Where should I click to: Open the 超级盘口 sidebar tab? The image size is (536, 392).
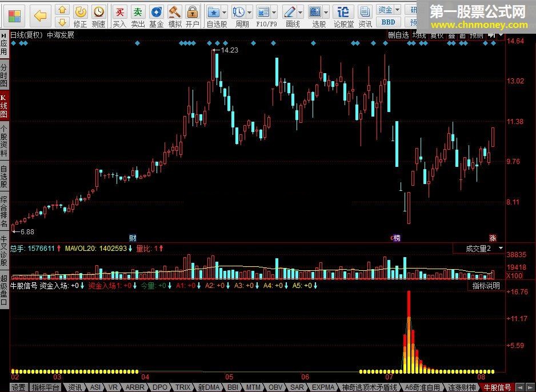(x=4, y=290)
